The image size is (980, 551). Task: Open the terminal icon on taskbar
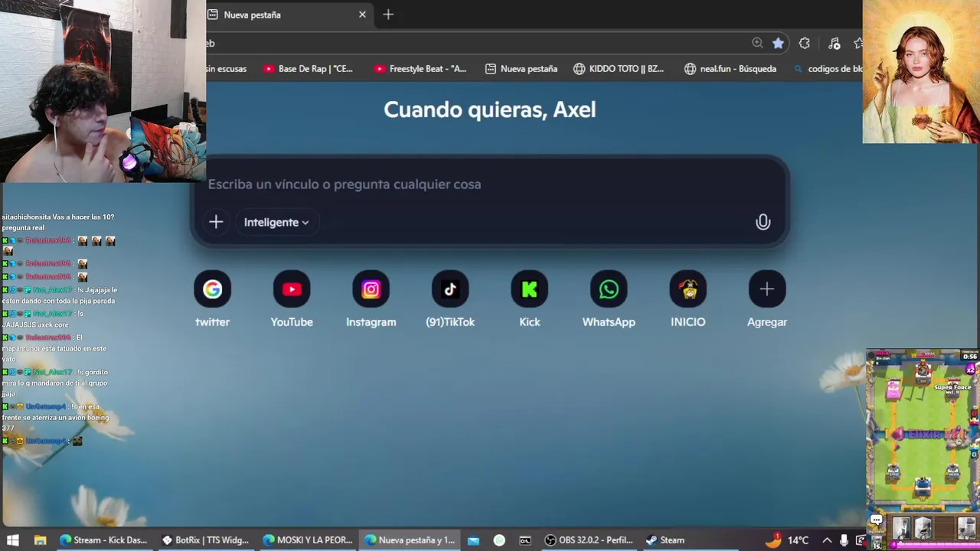coord(525,540)
